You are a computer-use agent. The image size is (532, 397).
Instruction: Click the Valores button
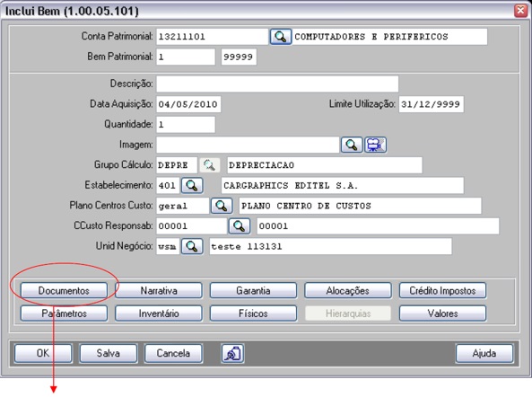coord(442,313)
